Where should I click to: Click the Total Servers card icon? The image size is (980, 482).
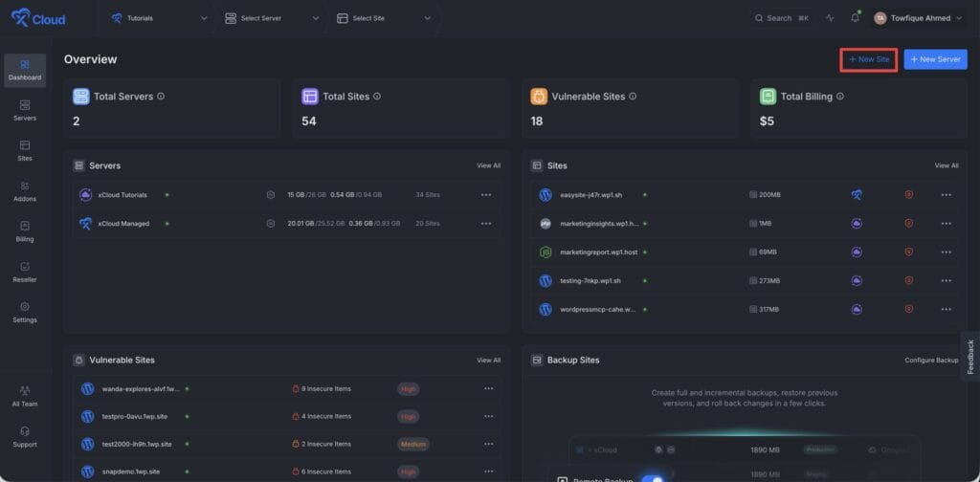80,97
